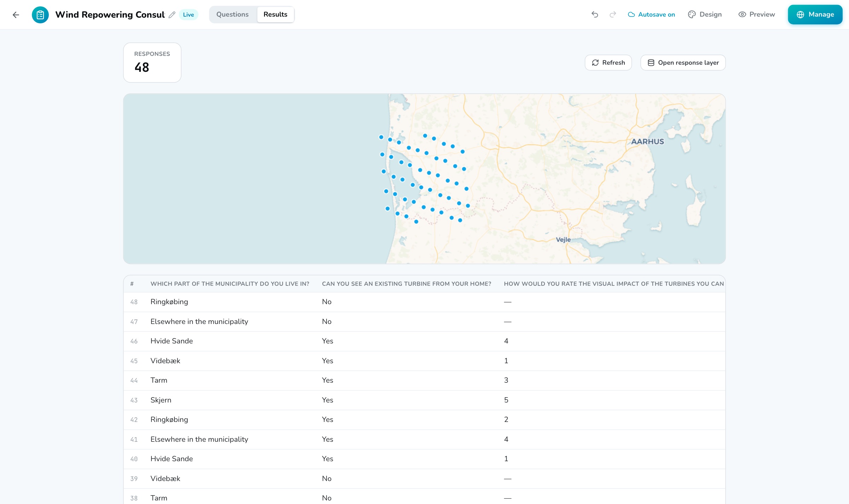Click the AARHUS label on the map

coord(647,141)
